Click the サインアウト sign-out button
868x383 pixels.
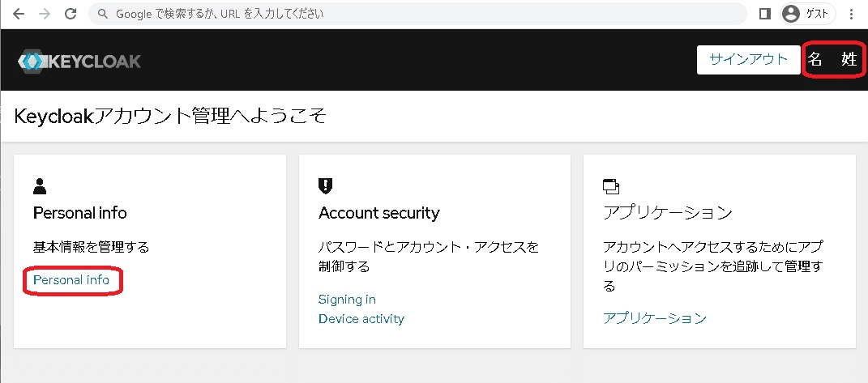point(748,59)
